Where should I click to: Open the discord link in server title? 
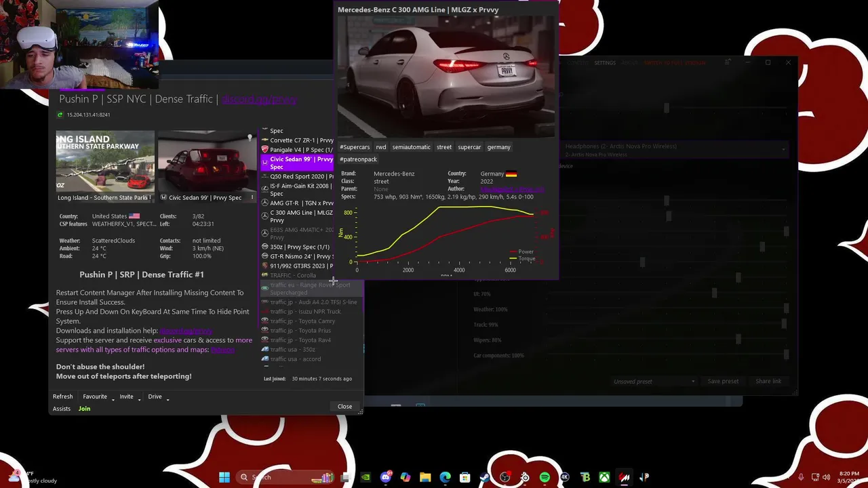[259, 99]
